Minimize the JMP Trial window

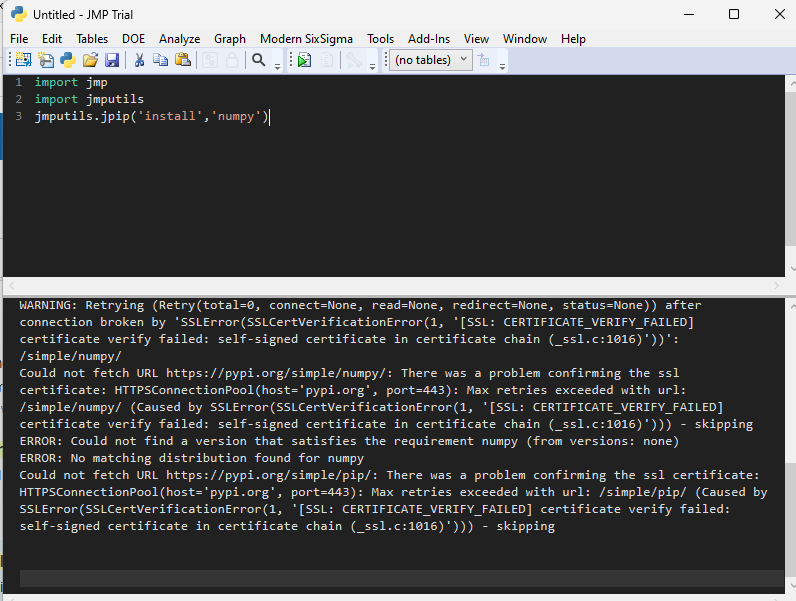[689, 14]
